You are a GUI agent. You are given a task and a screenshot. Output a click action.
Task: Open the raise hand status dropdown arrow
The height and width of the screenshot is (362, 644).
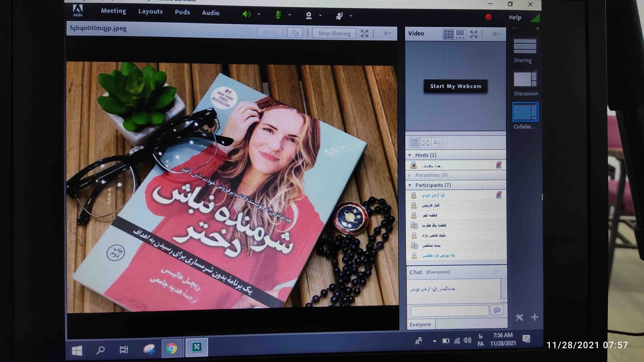(351, 16)
